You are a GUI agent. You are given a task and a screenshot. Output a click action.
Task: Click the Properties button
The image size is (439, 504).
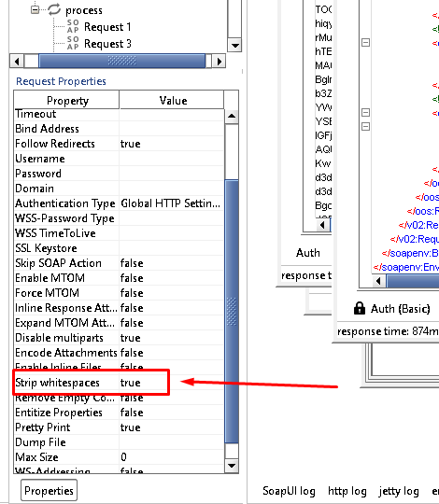(x=49, y=490)
